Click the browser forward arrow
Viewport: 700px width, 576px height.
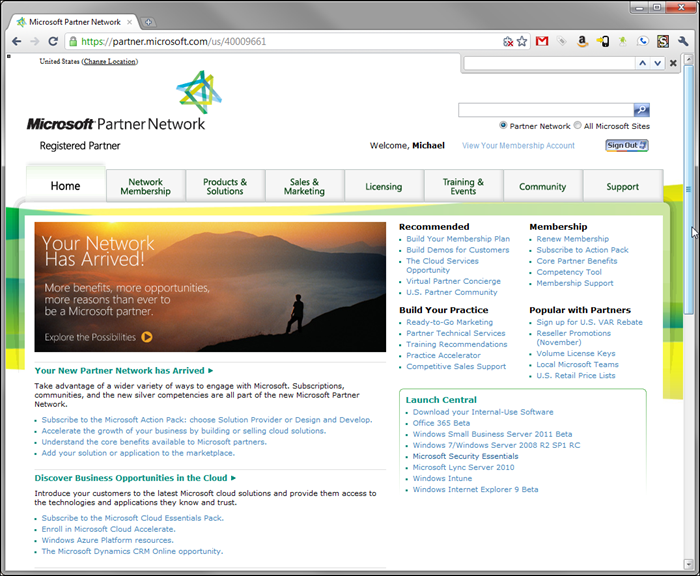pyautogui.click(x=35, y=42)
